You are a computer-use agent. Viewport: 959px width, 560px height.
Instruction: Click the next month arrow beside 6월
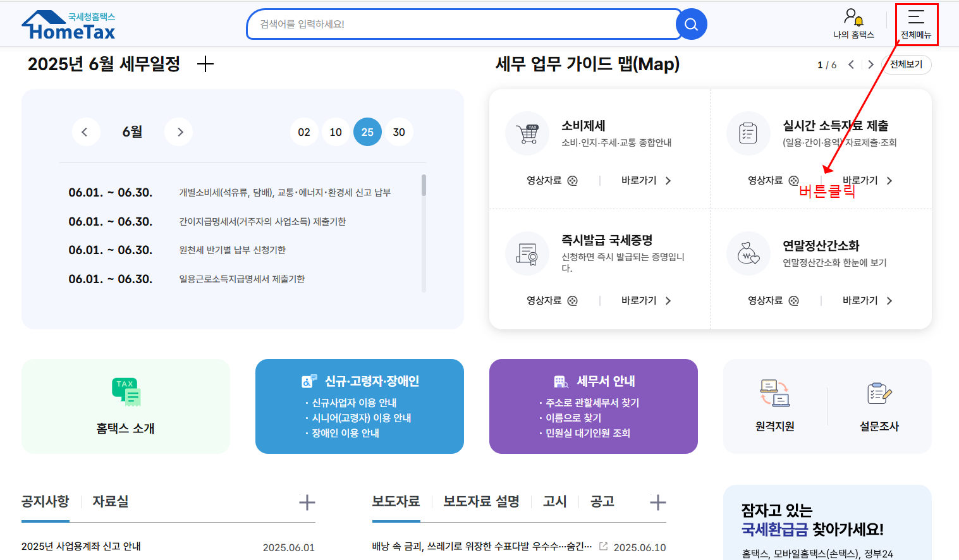click(x=179, y=131)
